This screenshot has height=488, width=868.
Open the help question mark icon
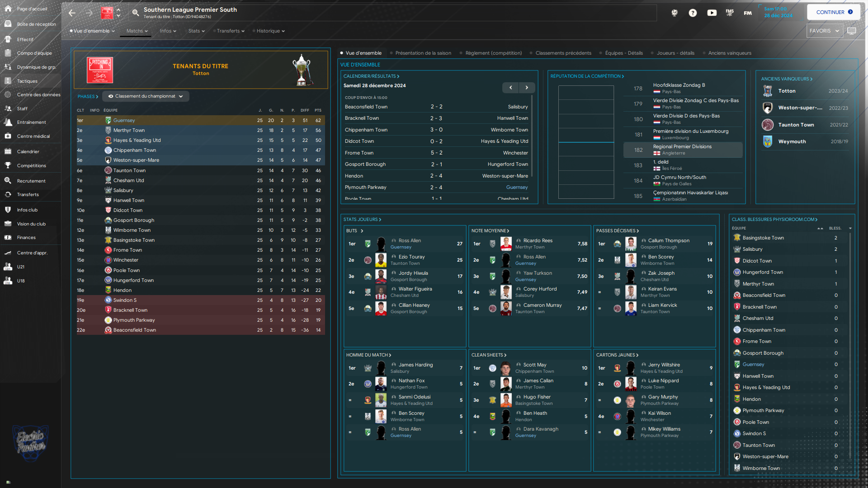coord(693,13)
